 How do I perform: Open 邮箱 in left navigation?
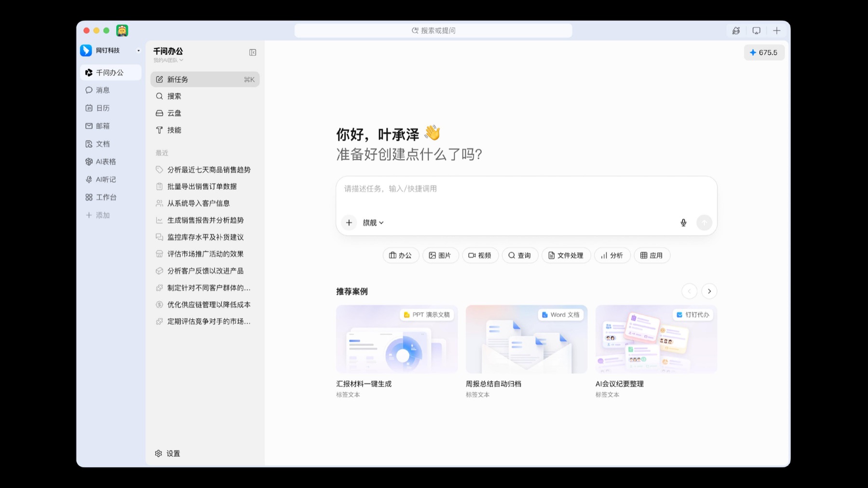point(110,126)
